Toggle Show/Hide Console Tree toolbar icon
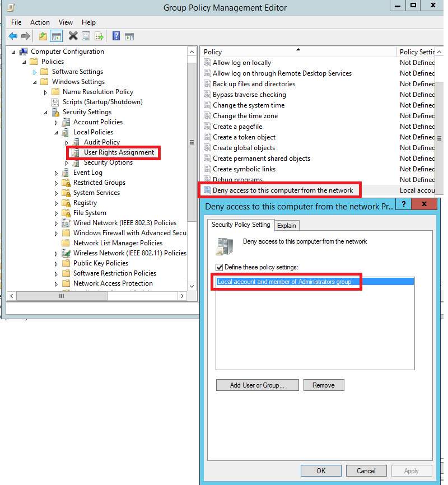Image resolution: width=448 pixels, height=485 pixels. [56, 36]
